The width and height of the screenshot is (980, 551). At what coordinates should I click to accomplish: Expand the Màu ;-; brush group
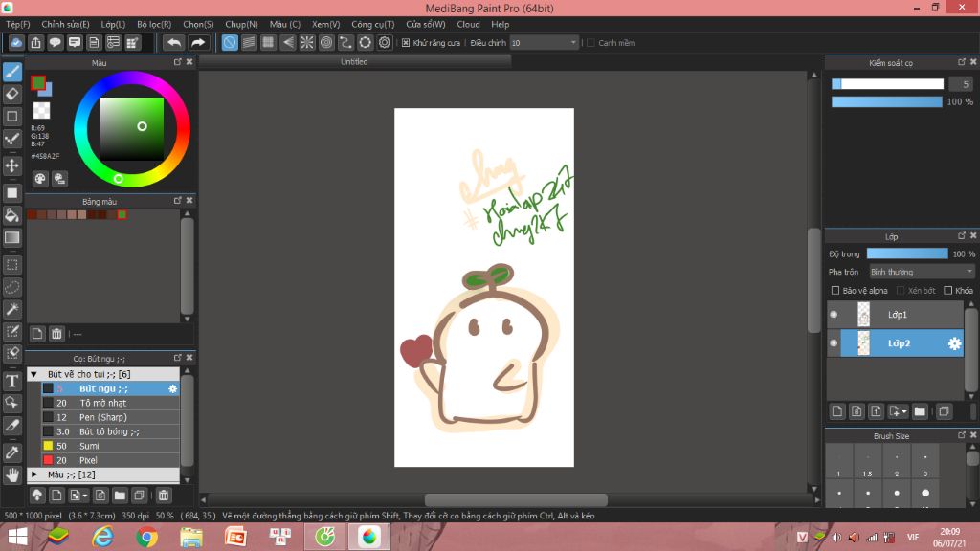pos(33,474)
